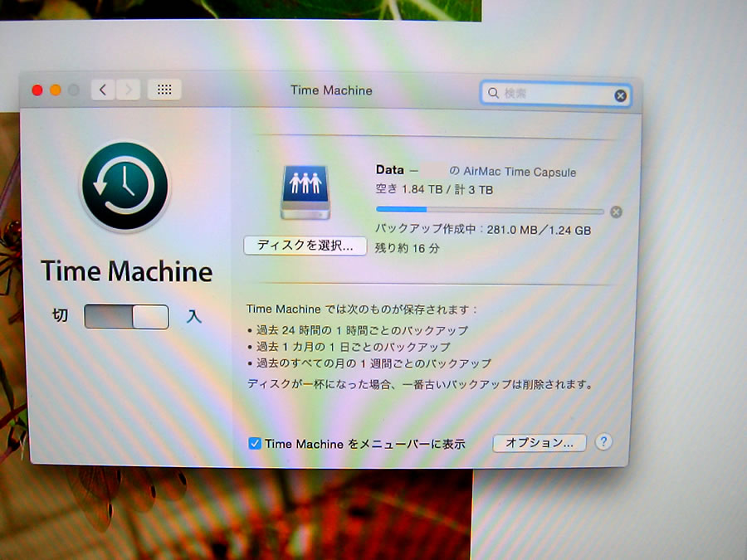
Task: Click the 過去 1 カ月の 1 日ごとのバックアップ line
Action: tap(353, 347)
